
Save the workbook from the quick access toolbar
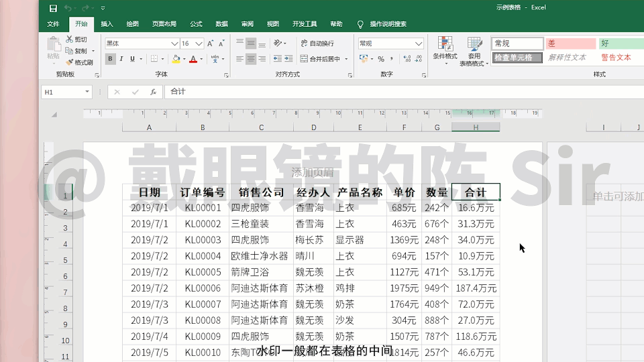pyautogui.click(x=53, y=8)
